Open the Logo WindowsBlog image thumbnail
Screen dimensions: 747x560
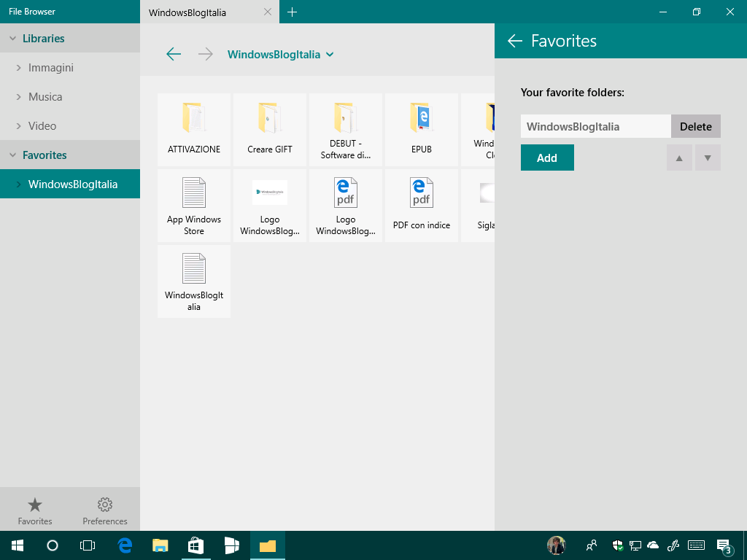click(x=270, y=205)
